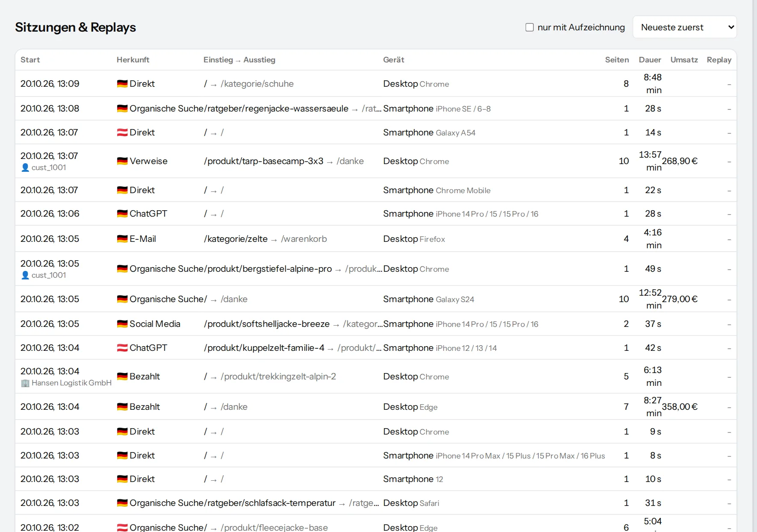Select the revenue value 279,00 €

[x=680, y=299]
